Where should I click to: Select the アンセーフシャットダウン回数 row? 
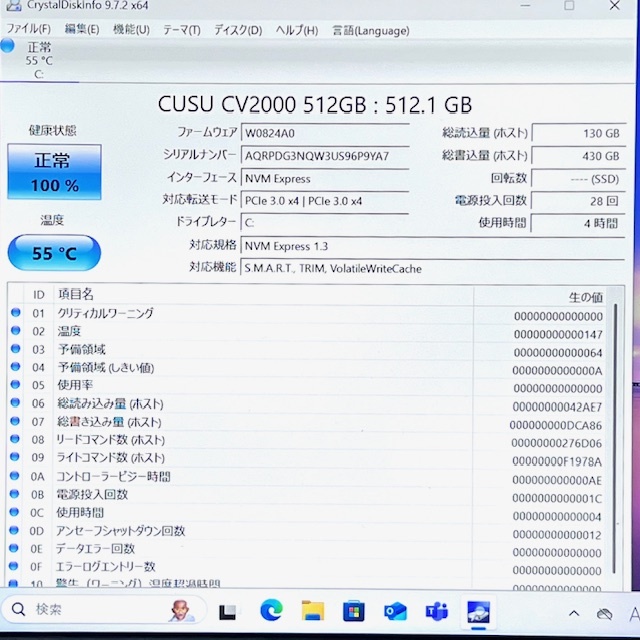point(307,531)
